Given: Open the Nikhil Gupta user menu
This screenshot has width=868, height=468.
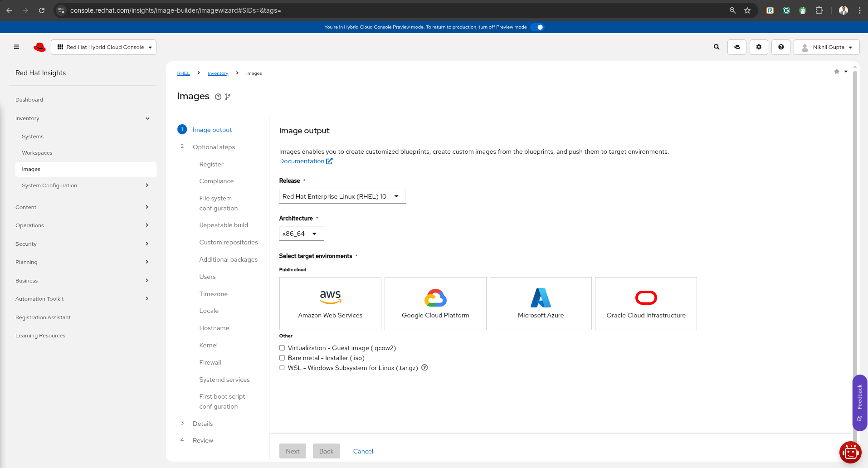Looking at the screenshot, I should point(827,47).
